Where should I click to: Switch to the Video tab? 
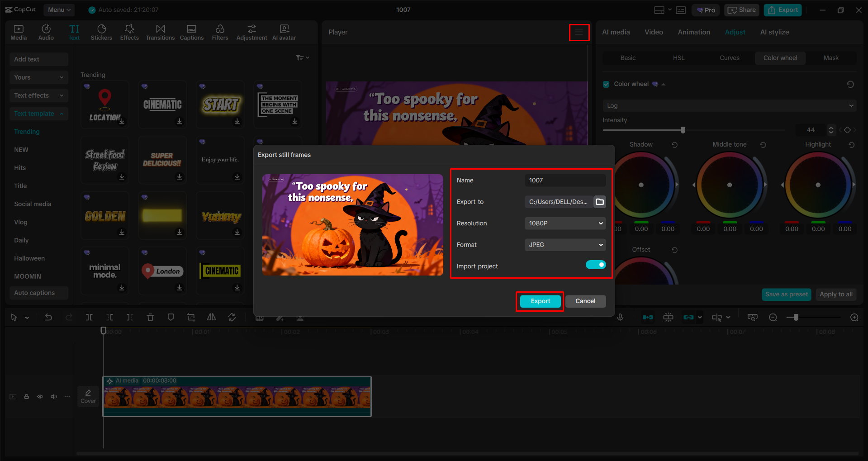tap(654, 33)
